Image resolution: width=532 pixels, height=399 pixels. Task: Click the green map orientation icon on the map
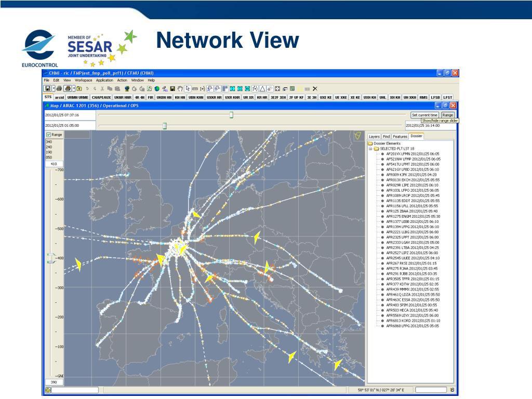tap(357, 136)
